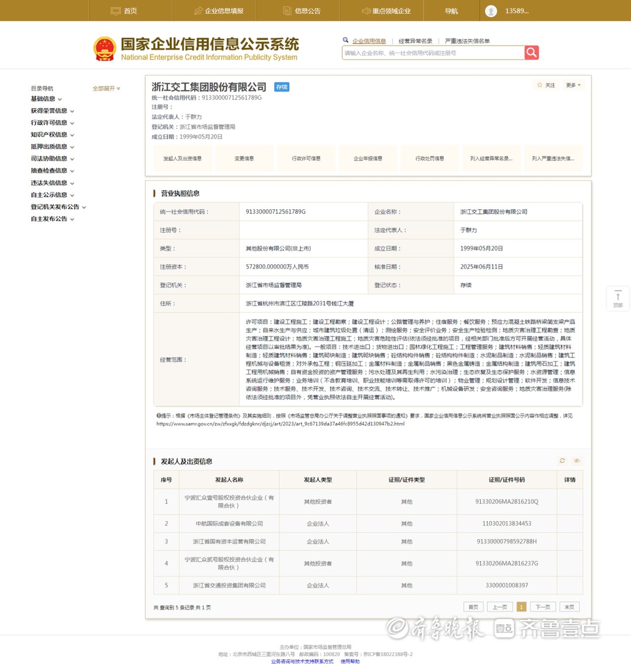Click ID number 3300001008397
This screenshot has width=631, height=672.
[x=507, y=585]
